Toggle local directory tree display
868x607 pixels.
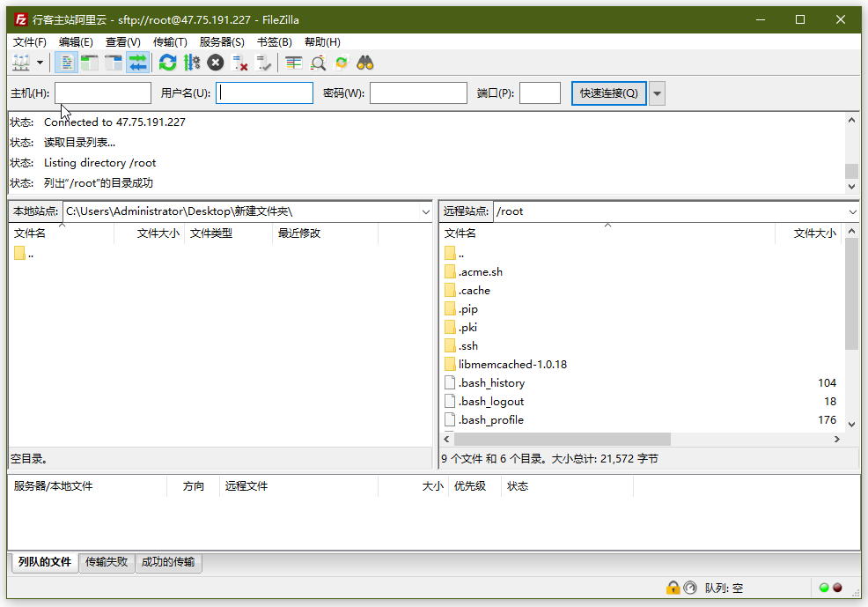90,63
